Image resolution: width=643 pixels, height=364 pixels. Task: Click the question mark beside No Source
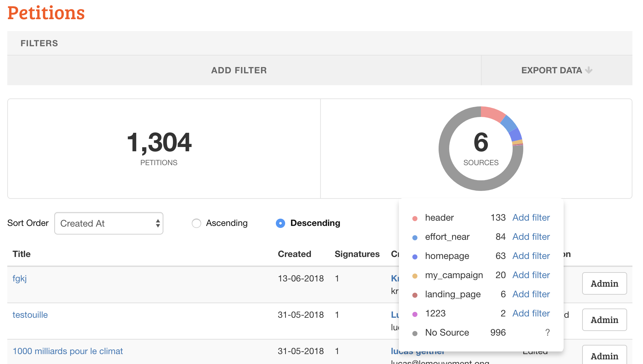pos(547,333)
